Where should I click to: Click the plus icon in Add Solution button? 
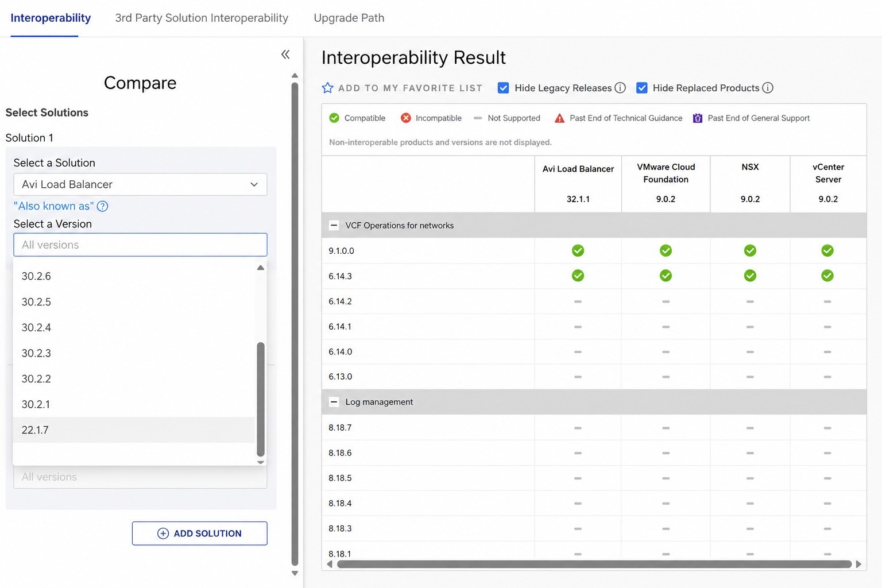tap(163, 533)
